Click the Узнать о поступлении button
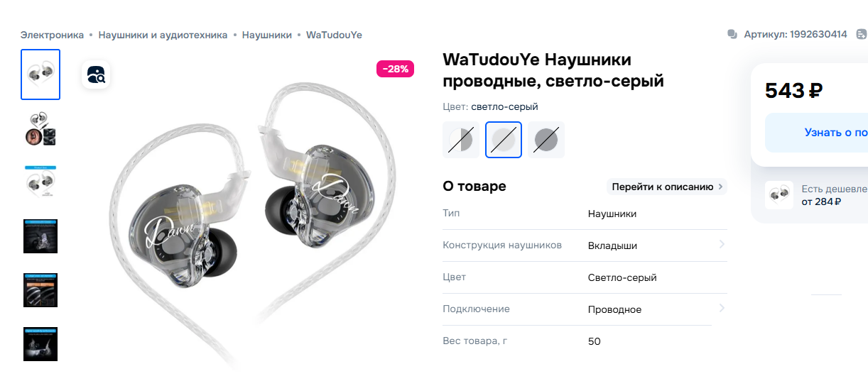Screen dimensions: 868x381 point(816,133)
